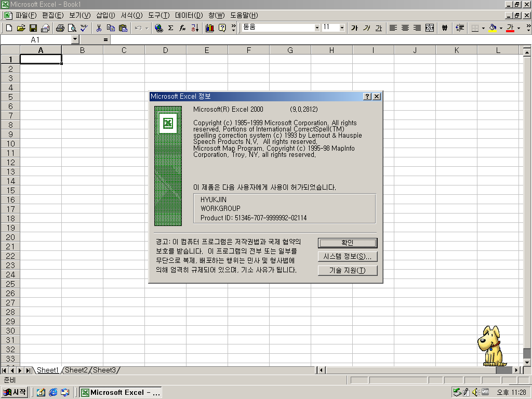
Task: Launch the Chart Wizard icon
Action: pyautogui.click(x=210, y=28)
